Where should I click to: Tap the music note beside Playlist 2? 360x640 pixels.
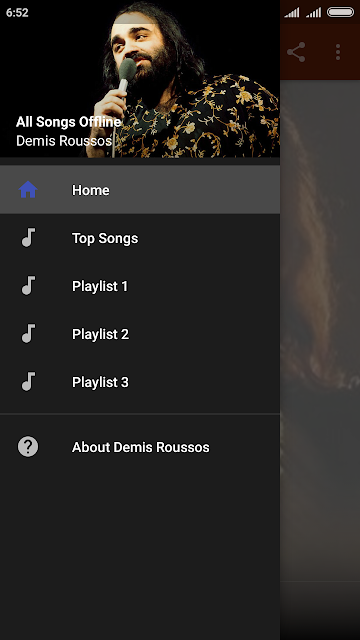point(28,334)
